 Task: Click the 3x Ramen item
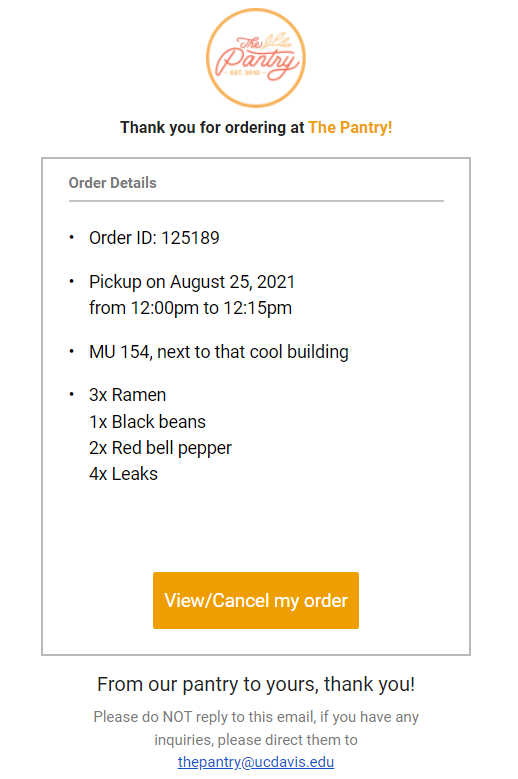[x=128, y=395]
